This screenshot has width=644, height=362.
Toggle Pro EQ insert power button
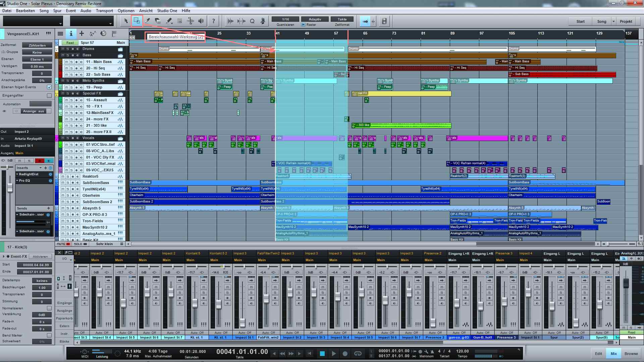50,181
